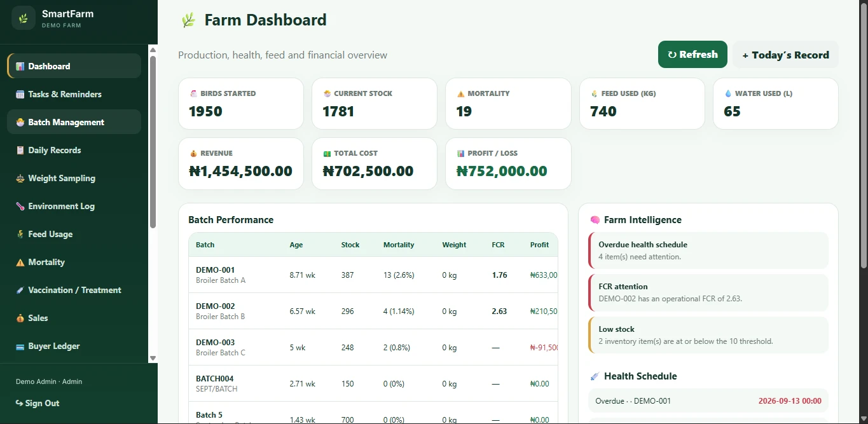Screen dimensions: 868x424
Task: Click the sidebar scroll up arrow
Action: [x=153, y=50]
